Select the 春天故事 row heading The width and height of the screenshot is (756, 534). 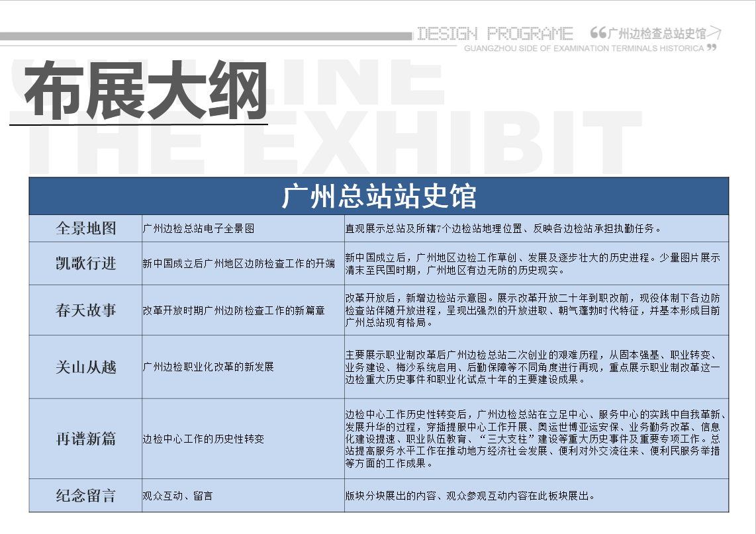click(x=85, y=310)
